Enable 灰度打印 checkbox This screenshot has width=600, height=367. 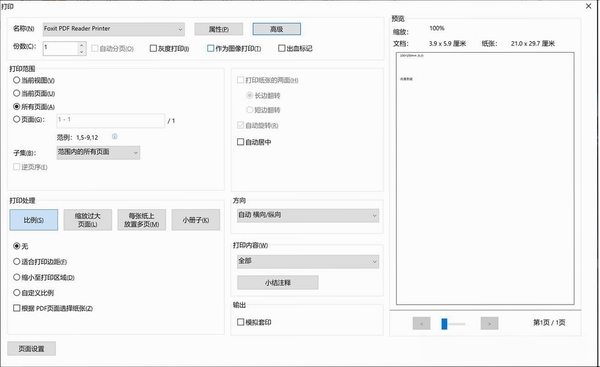[153, 48]
